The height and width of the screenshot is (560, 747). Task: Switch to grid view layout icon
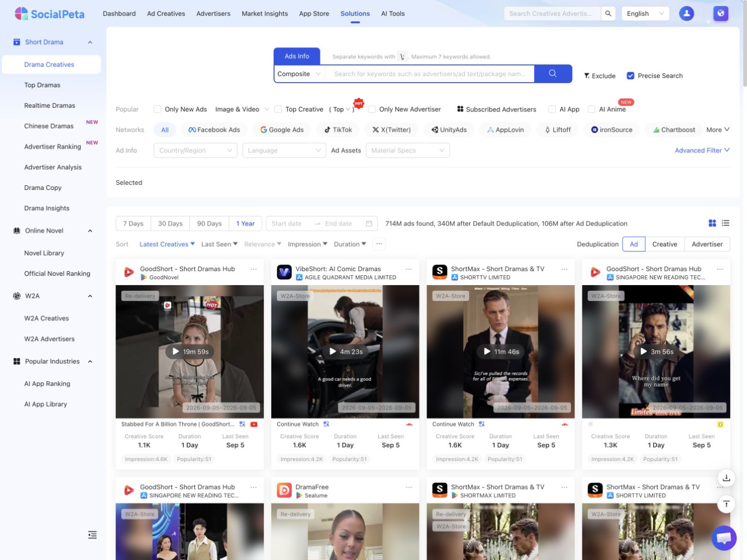click(x=712, y=224)
